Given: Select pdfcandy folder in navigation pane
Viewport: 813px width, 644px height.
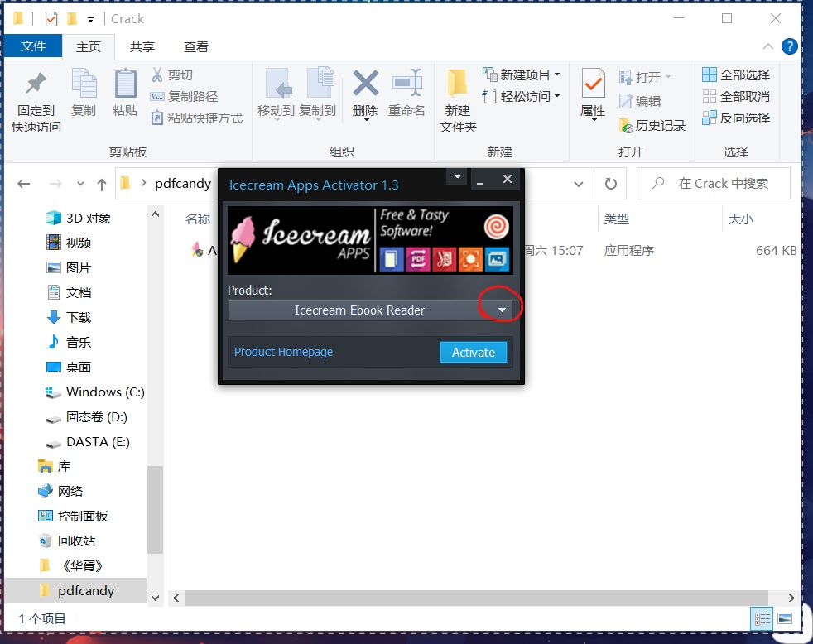Looking at the screenshot, I should 76,590.
